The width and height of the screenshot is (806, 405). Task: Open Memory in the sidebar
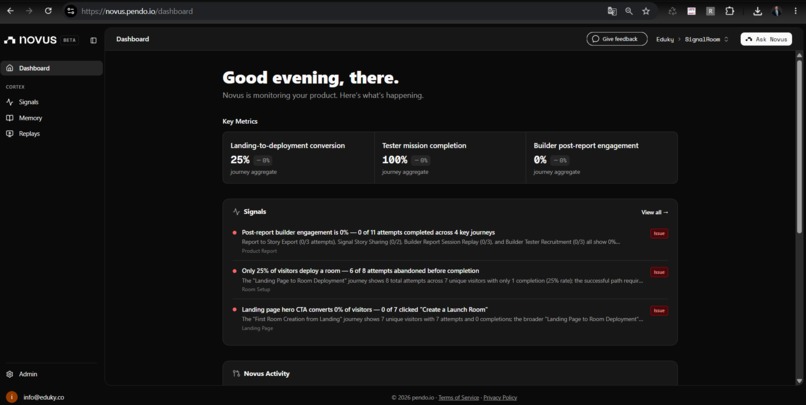(x=52, y=118)
